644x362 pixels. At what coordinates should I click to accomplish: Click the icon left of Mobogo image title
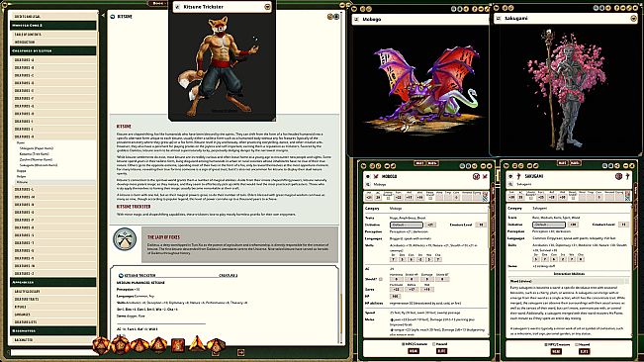pos(356,20)
